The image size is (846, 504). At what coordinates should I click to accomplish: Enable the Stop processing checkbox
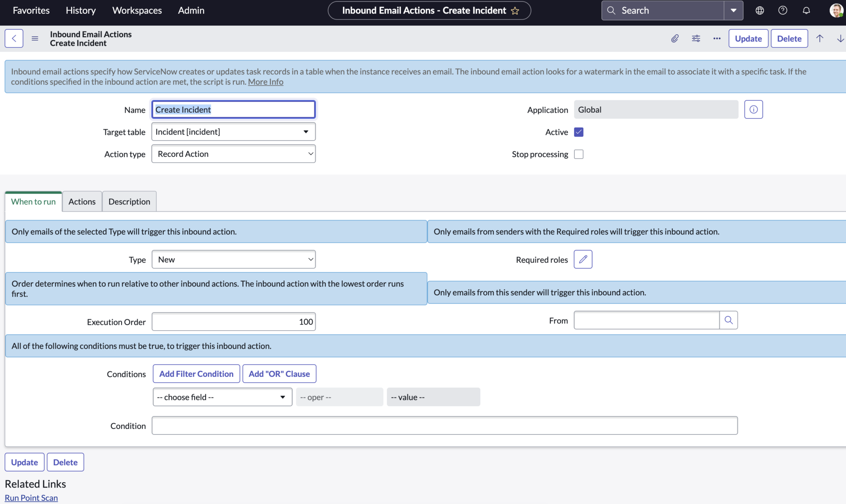(x=578, y=154)
